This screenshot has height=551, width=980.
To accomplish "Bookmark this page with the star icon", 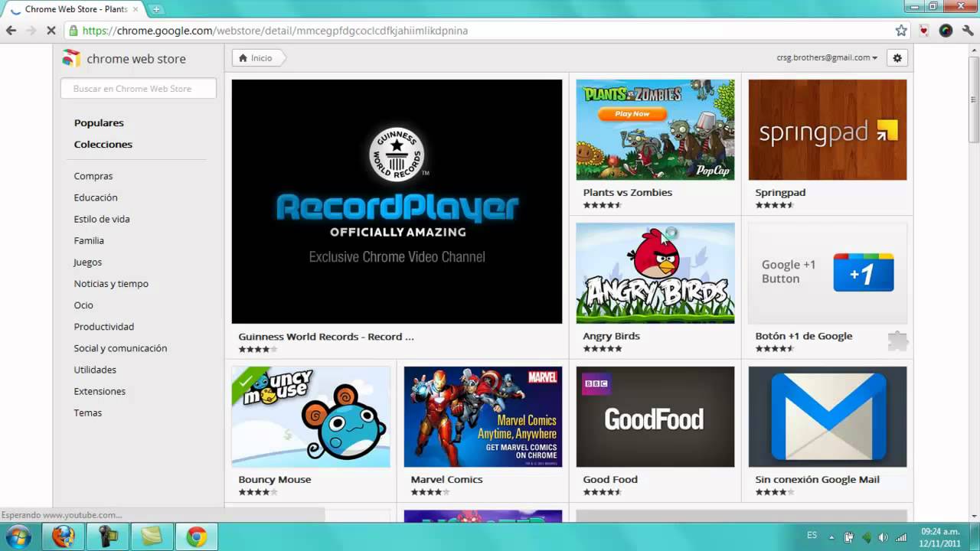I will [x=901, y=31].
